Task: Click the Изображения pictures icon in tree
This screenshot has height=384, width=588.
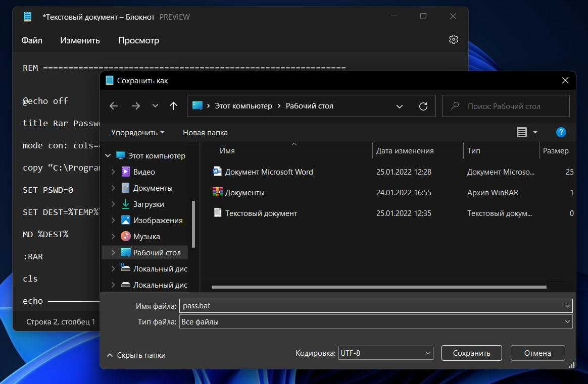Action: tap(126, 220)
